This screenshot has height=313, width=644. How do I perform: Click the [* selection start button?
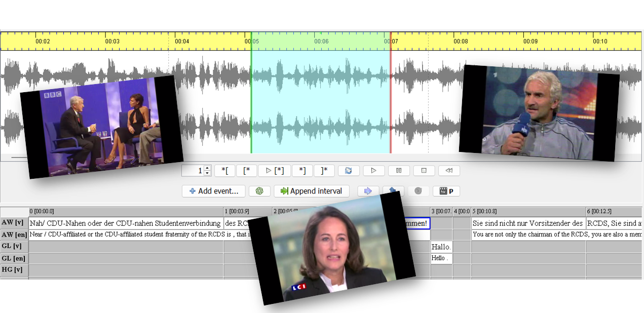point(247,171)
